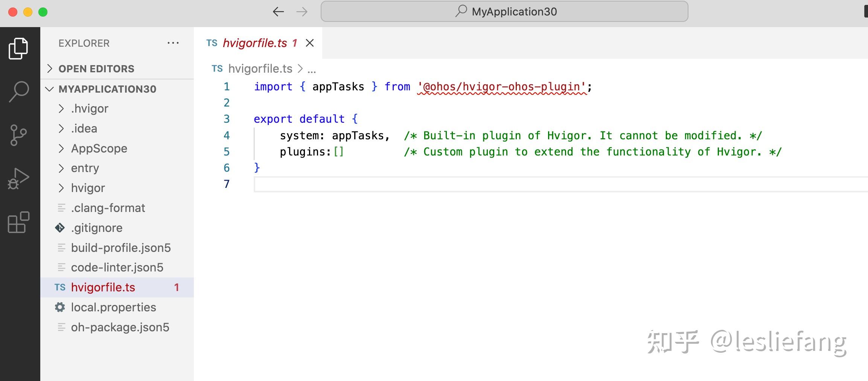Click line number 1 in the gutter
Screen dimensions: 868x381
coord(227,87)
